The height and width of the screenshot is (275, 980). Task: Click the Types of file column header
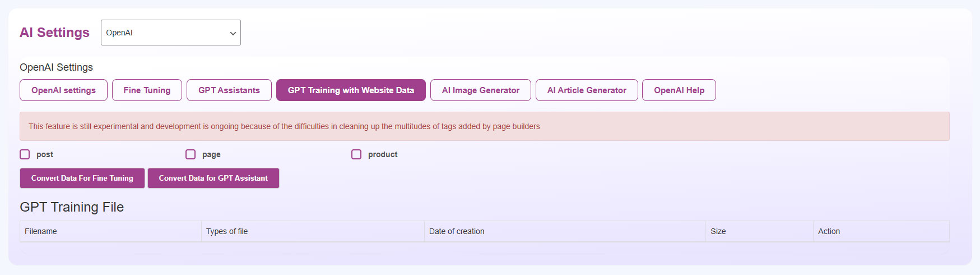[x=227, y=231]
